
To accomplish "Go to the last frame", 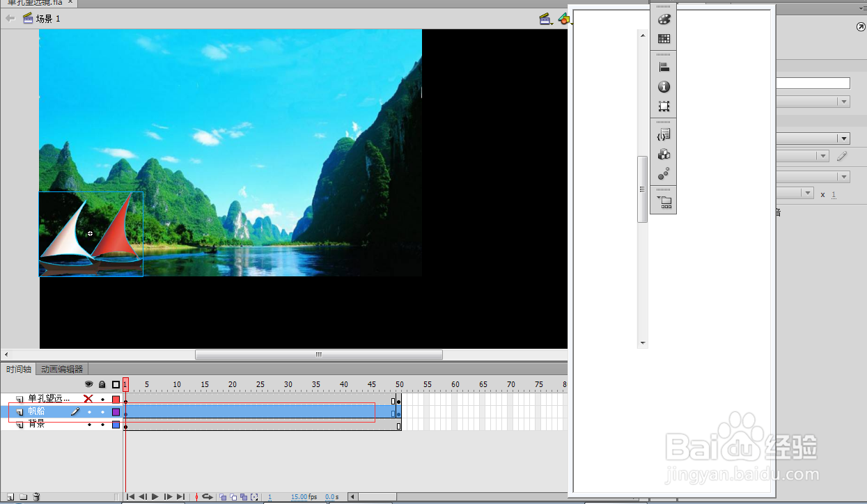I will point(180,497).
